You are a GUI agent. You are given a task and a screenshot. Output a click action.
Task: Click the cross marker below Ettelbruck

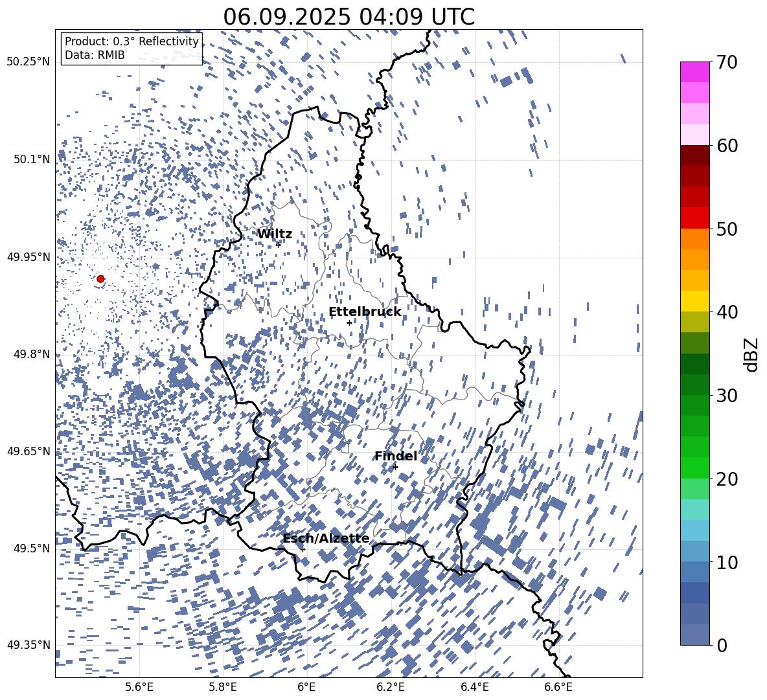click(349, 322)
